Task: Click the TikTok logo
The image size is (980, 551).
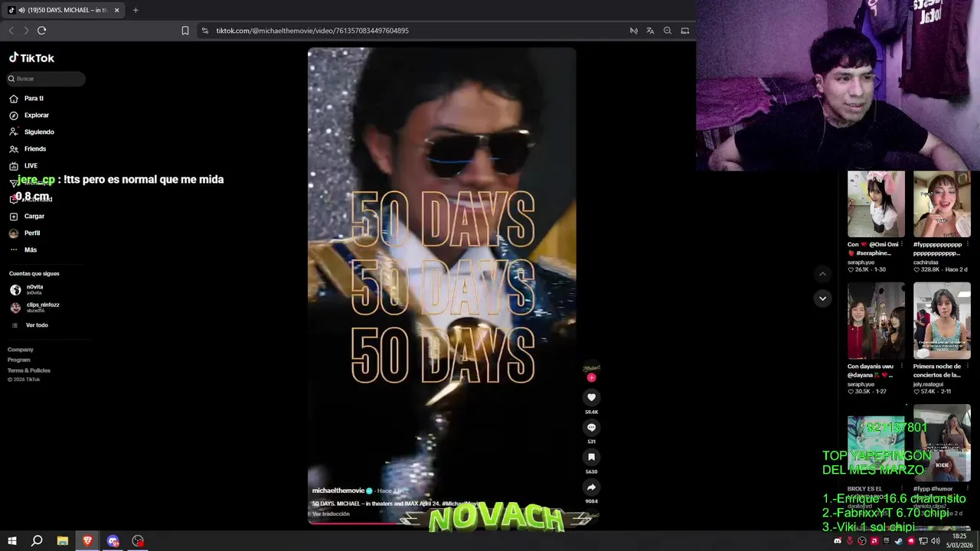Action: click(x=31, y=58)
